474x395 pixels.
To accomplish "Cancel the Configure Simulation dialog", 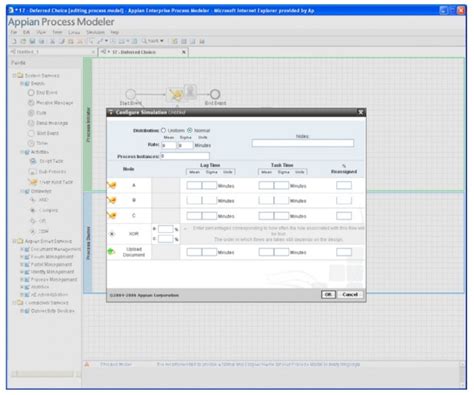I will pos(350,294).
